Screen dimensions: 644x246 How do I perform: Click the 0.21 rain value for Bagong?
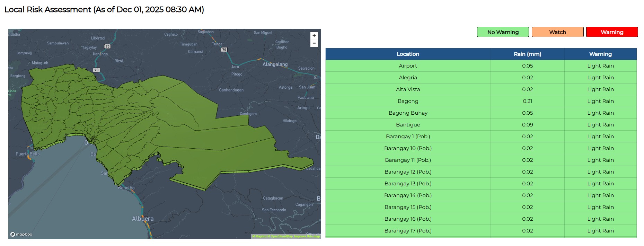[527, 101]
